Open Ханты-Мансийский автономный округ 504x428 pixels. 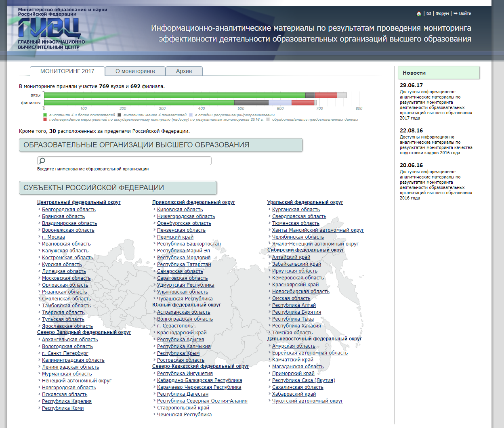[318, 230]
